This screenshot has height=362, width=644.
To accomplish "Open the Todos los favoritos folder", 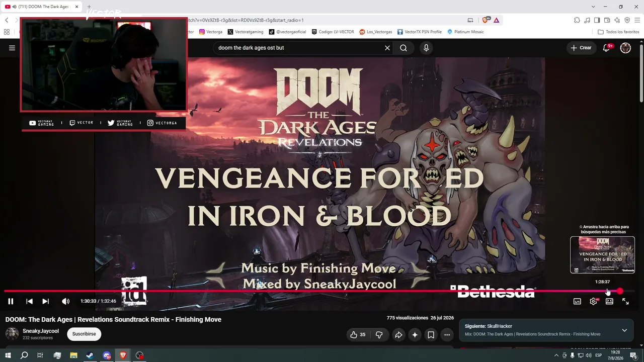I will tap(618, 32).
